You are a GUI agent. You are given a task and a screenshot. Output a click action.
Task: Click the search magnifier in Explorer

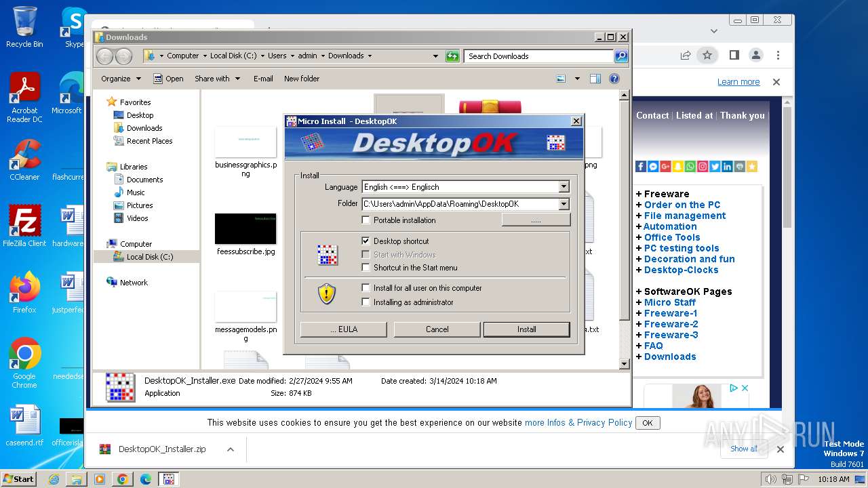point(620,56)
